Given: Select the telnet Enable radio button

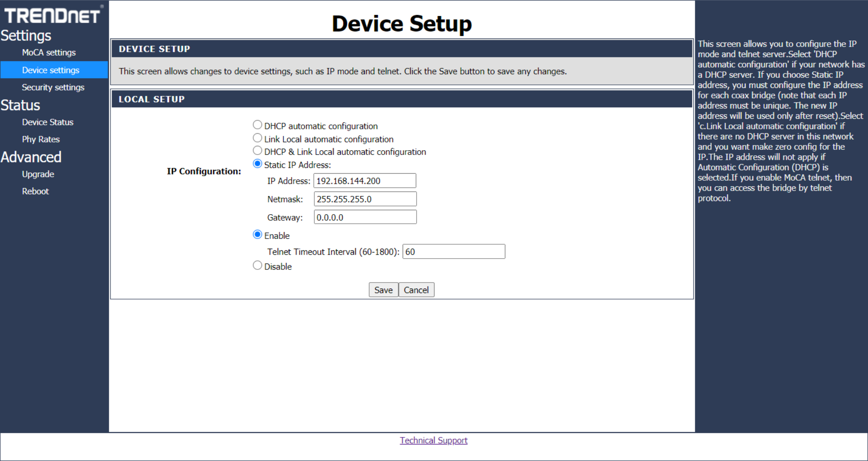Looking at the screenshot, I should pos(257,235).
